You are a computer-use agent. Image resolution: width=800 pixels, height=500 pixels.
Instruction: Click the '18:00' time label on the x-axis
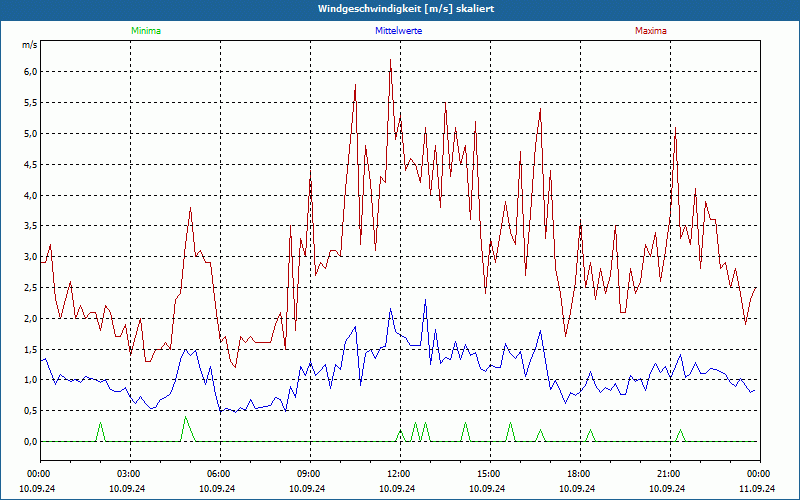tap(580, 474)
